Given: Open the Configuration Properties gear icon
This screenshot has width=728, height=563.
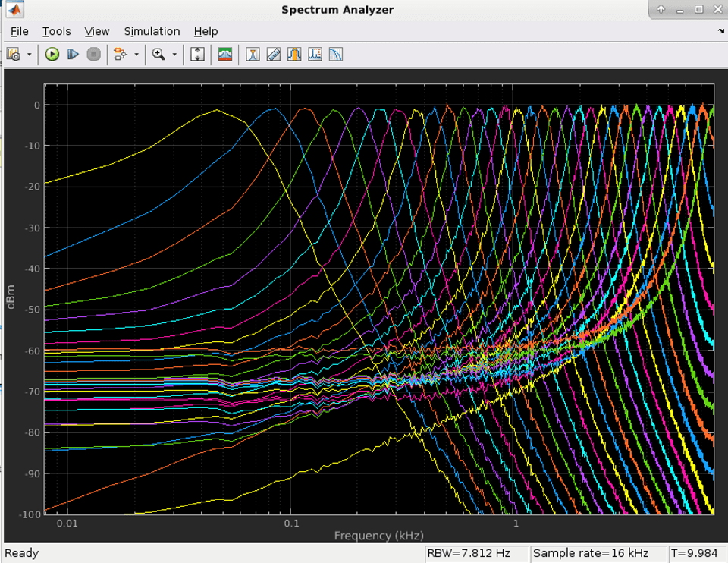Looking at the screenshot, I should [14, 55].
